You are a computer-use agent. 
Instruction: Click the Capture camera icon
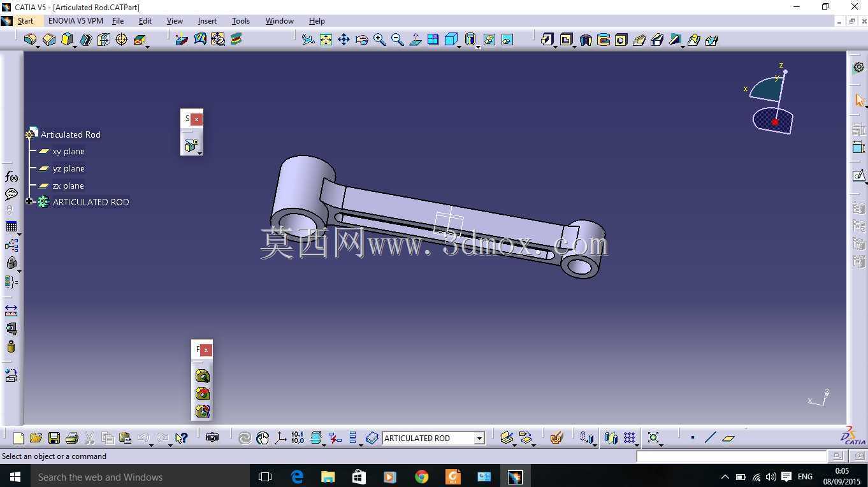tap(212, 438)
